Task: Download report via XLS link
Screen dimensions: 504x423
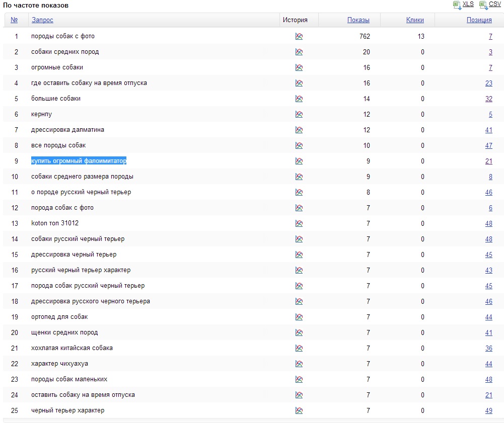Action: (468, 5)
